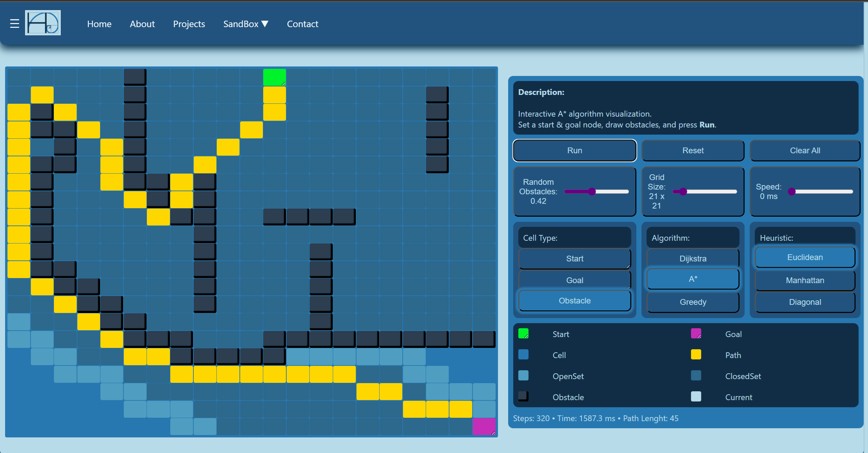Click the green start cell on grid
868x453 pixels.
coord(274,77)
